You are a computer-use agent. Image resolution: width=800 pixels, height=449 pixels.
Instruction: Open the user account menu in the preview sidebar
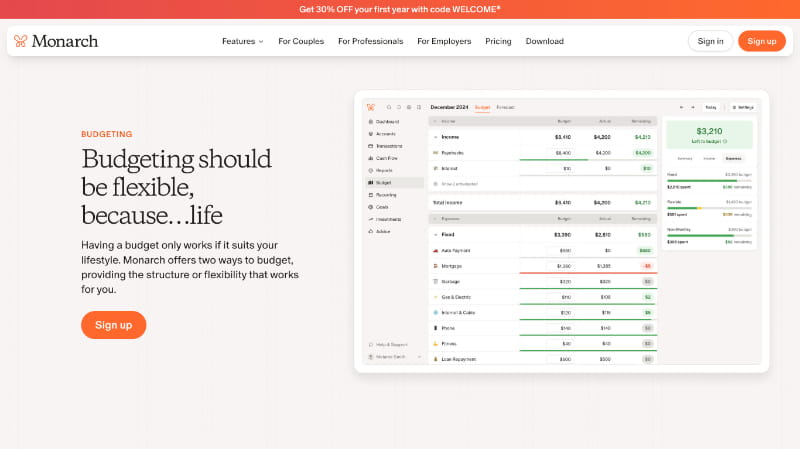pos(395,357)
